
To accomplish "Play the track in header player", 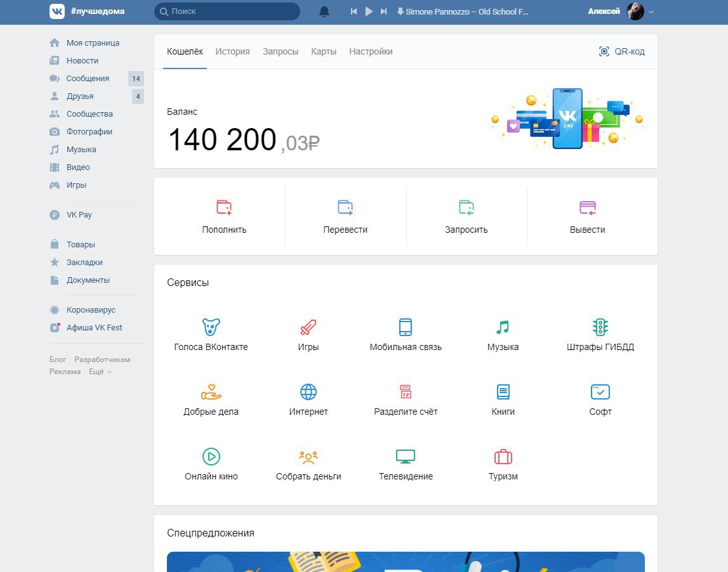I will point(369,11).
